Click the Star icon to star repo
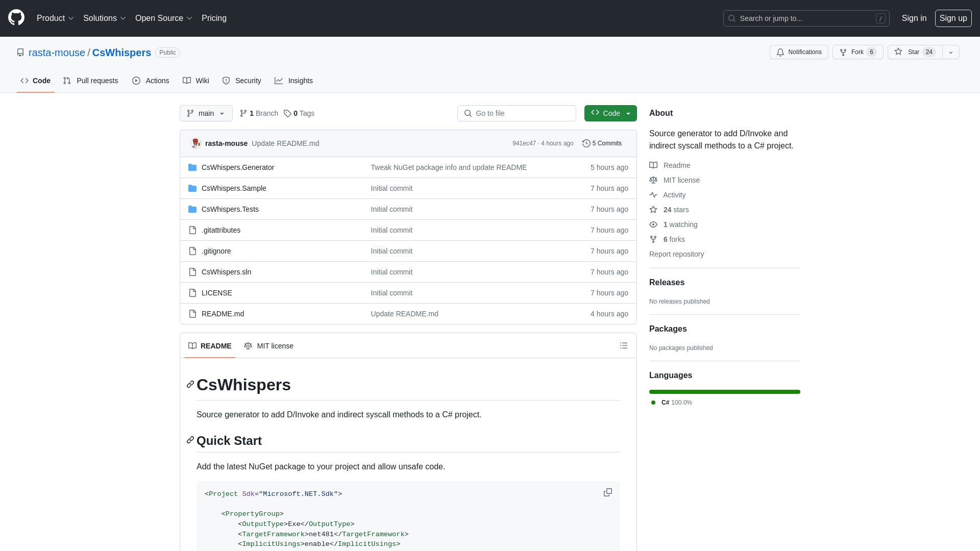Screen dimensions: 980x551 (x=898, y=52)
